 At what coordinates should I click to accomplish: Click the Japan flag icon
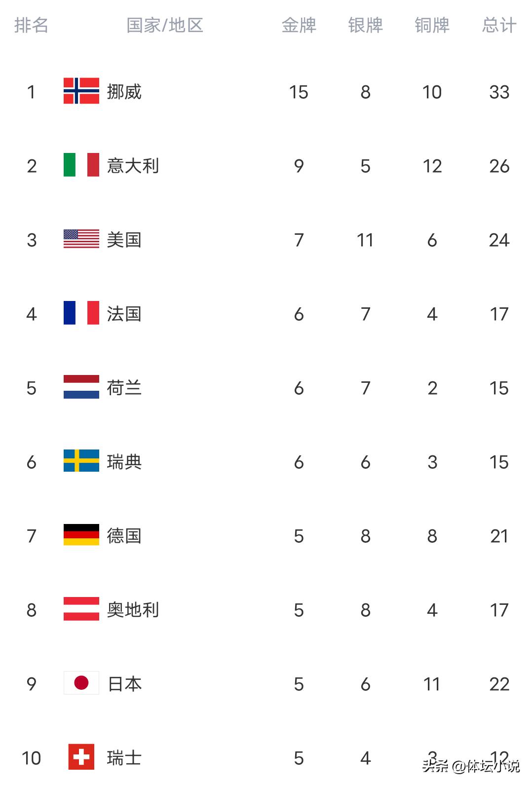point(81,683)
